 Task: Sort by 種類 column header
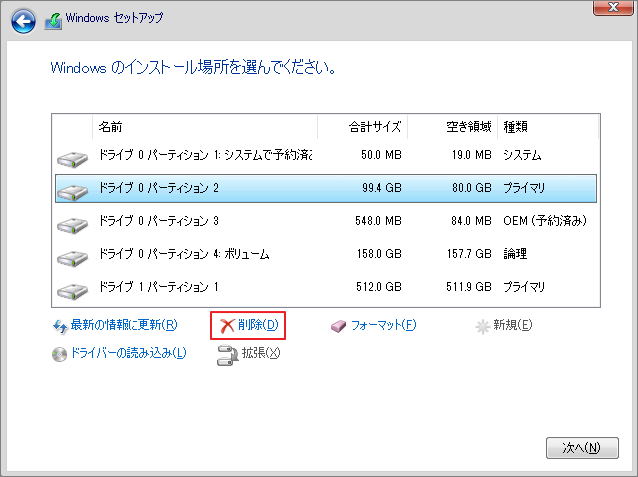(548, 127)
